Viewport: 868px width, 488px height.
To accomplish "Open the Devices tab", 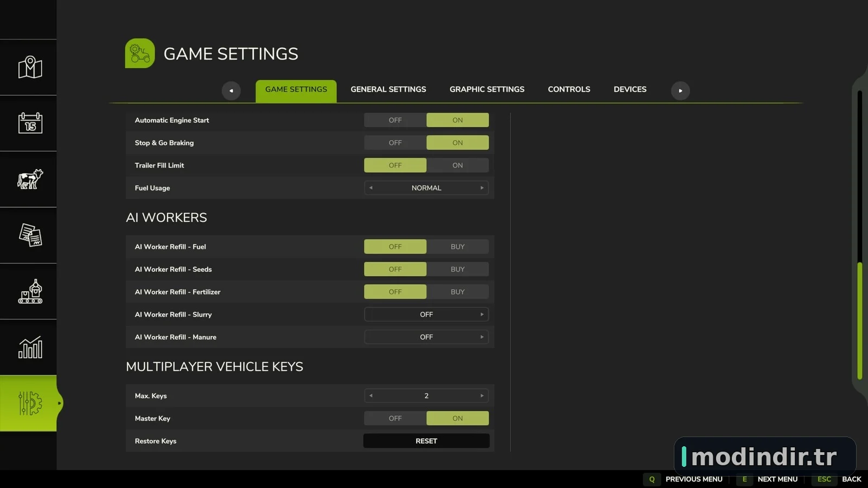I will pyautogui.click(x=630, y=89).
